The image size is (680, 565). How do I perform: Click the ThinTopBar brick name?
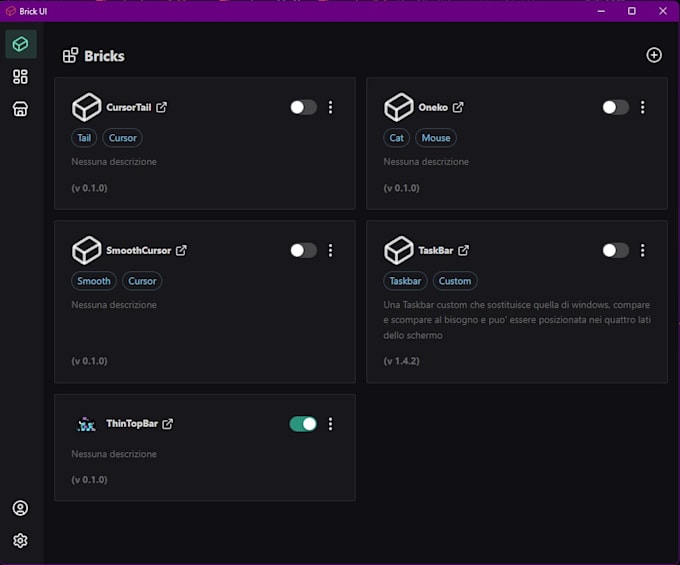tap(132, 424)
